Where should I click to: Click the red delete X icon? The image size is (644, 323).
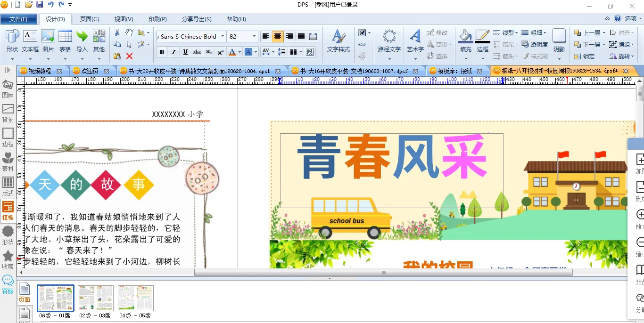point(129,56)
